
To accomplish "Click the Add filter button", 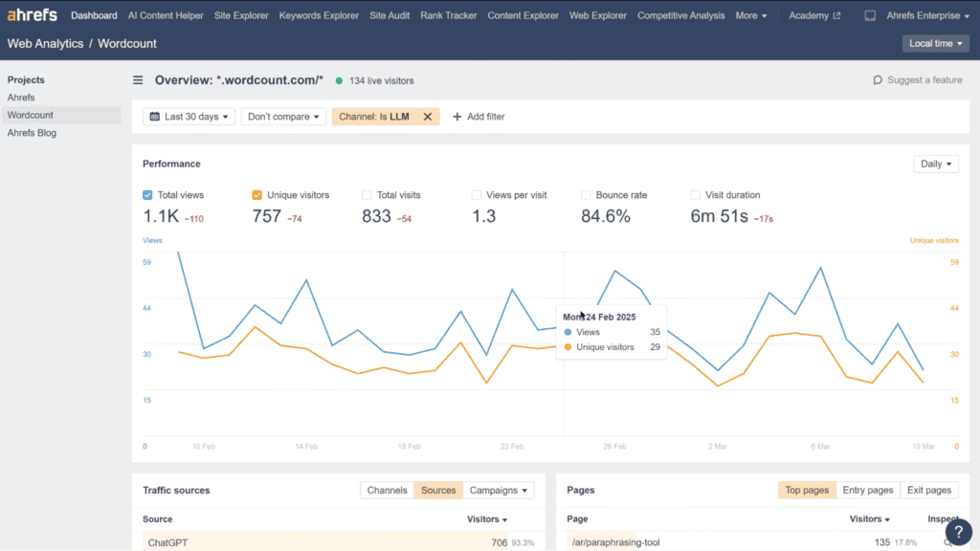I will pyautogui.click(x=479, y=117).
